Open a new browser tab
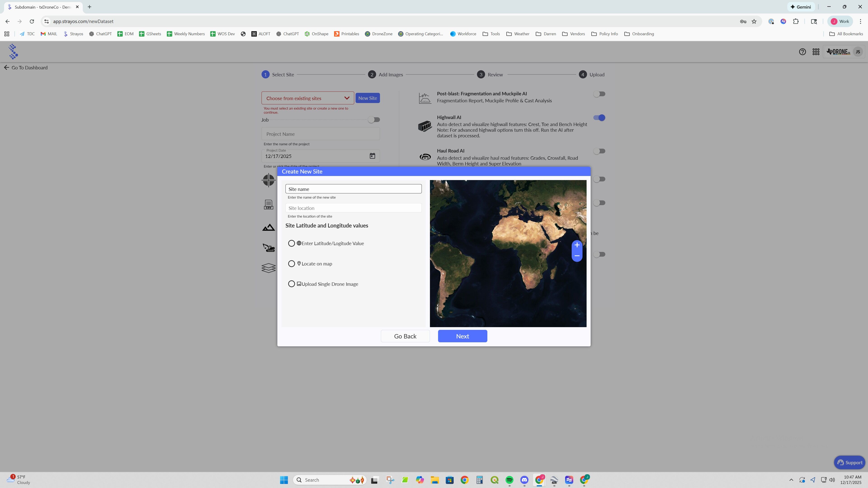This screenshot has width=868, height=488. click(89, 7)
